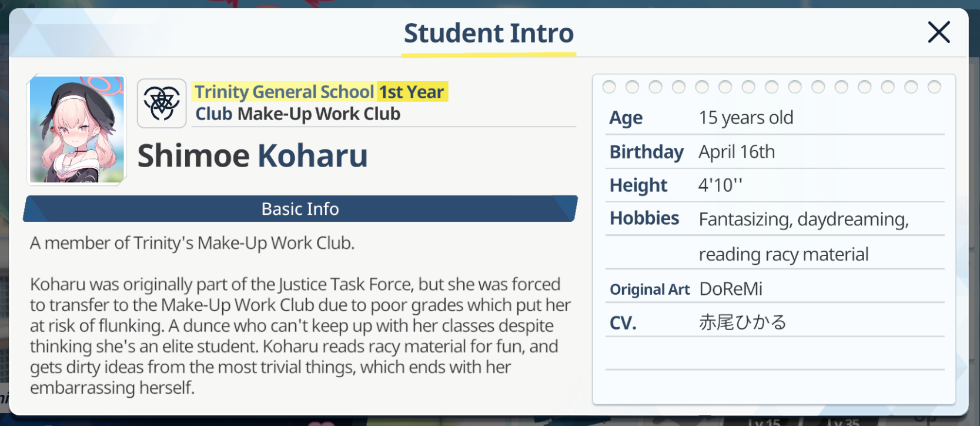The width and height of the screenshot is (980, 426).
Task: Click the Trinity General School emblem icon
Action: click(162, 104)
